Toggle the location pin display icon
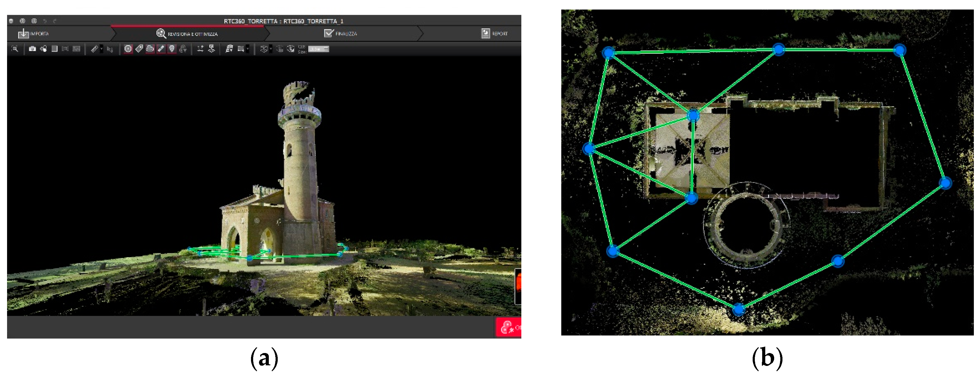The image size is (980, 377). coord(172,49)
